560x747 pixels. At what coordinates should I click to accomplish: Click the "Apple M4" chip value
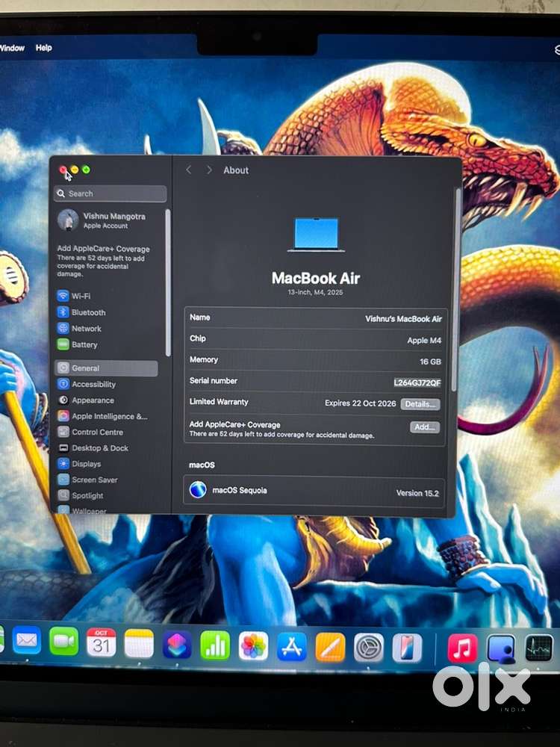pyautogui.click(x=424, y=340)
